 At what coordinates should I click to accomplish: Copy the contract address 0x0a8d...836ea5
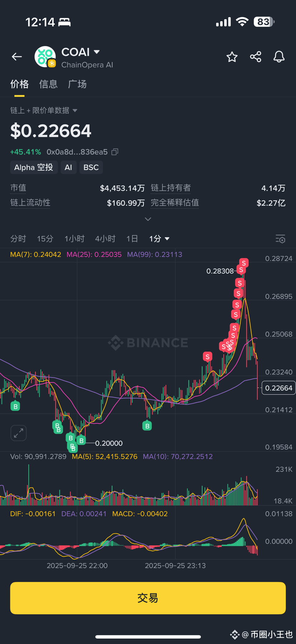115,152
